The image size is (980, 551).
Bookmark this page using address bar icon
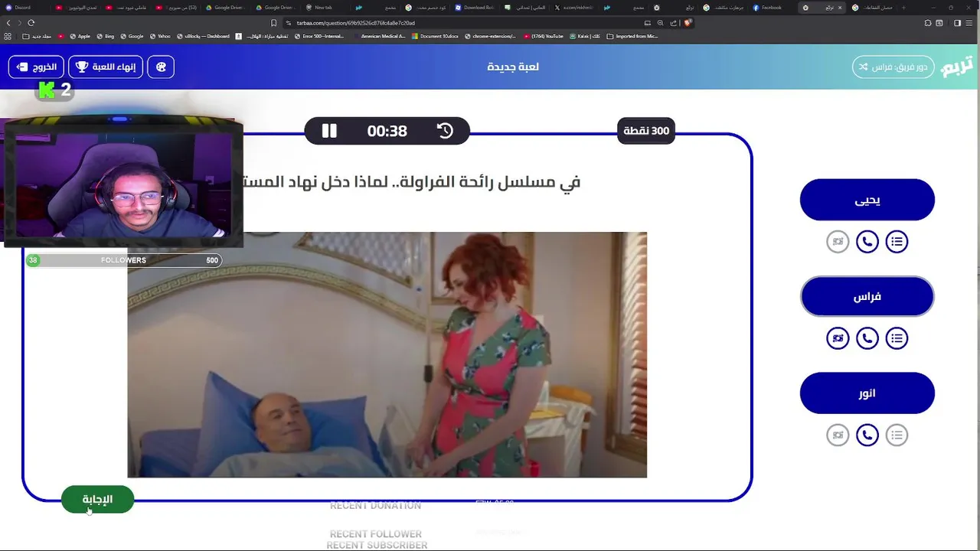pos(274,23)
